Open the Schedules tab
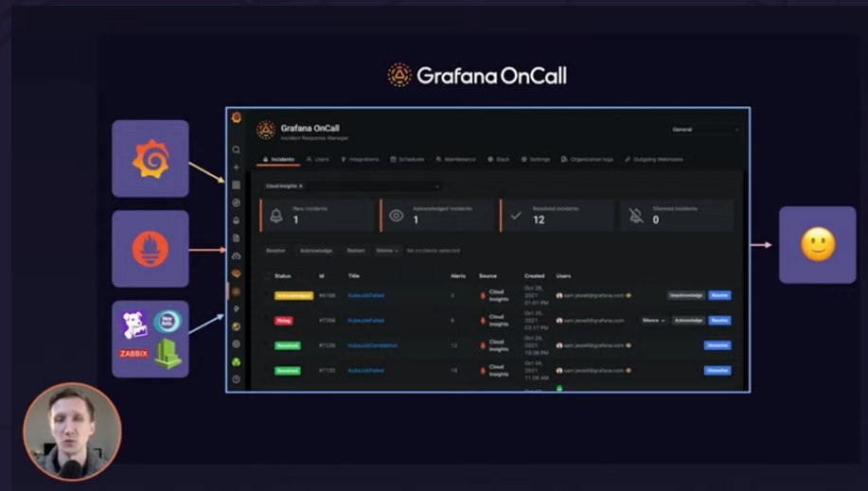Screen dimensions: 868x491 click(407, 160)
